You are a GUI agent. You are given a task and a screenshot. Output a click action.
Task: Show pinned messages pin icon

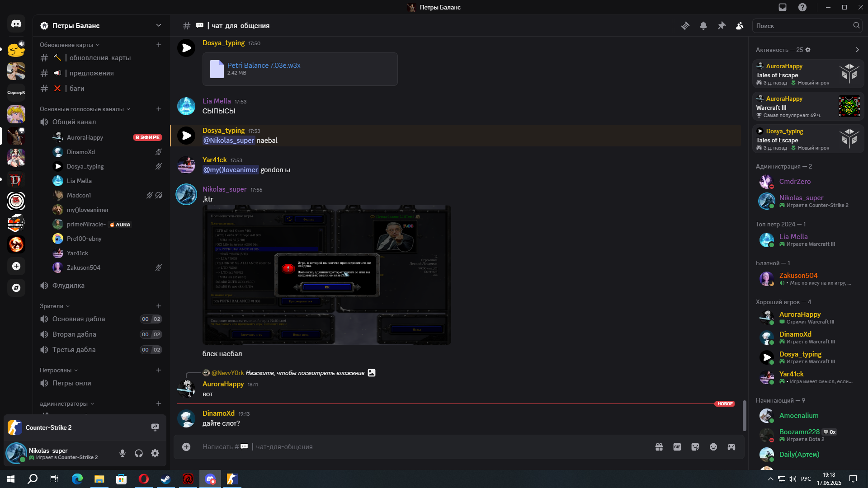point(722,26)
